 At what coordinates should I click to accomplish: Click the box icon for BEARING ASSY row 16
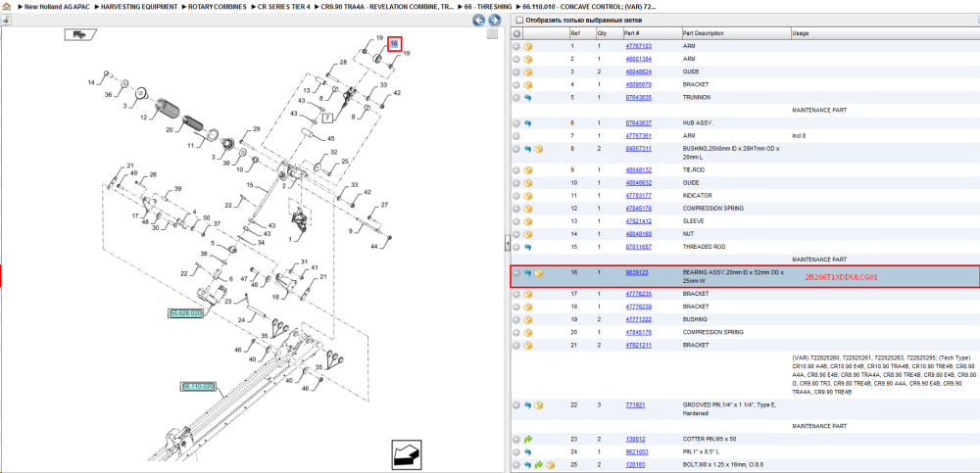pos(539,273)
